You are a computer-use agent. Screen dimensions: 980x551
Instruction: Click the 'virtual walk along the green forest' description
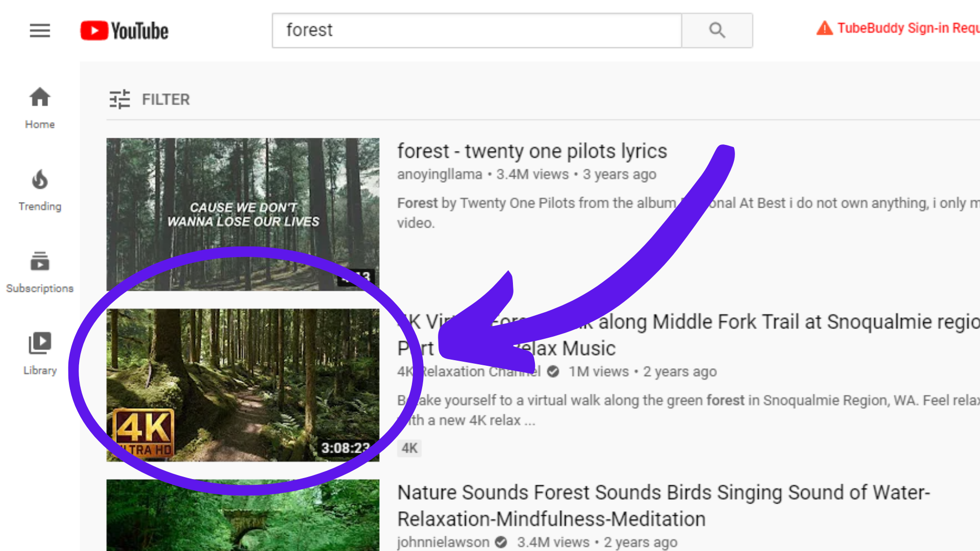[689, 410]
